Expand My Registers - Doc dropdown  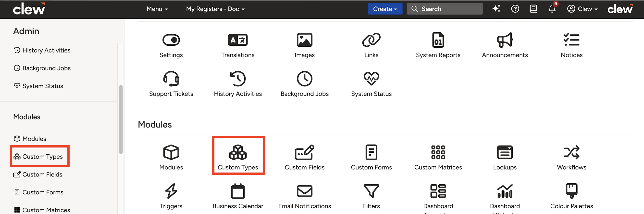(x=215, y=9)
